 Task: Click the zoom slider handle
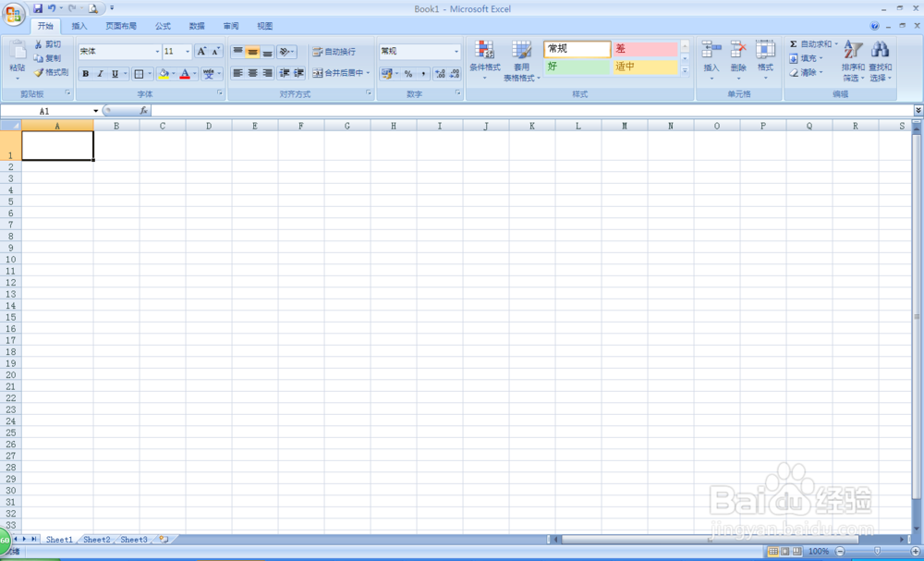click(x=878, y=551)
